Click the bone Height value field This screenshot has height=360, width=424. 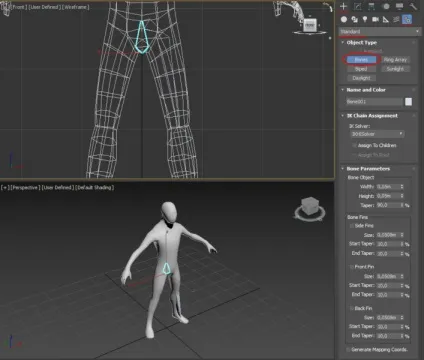coord(388,196)
